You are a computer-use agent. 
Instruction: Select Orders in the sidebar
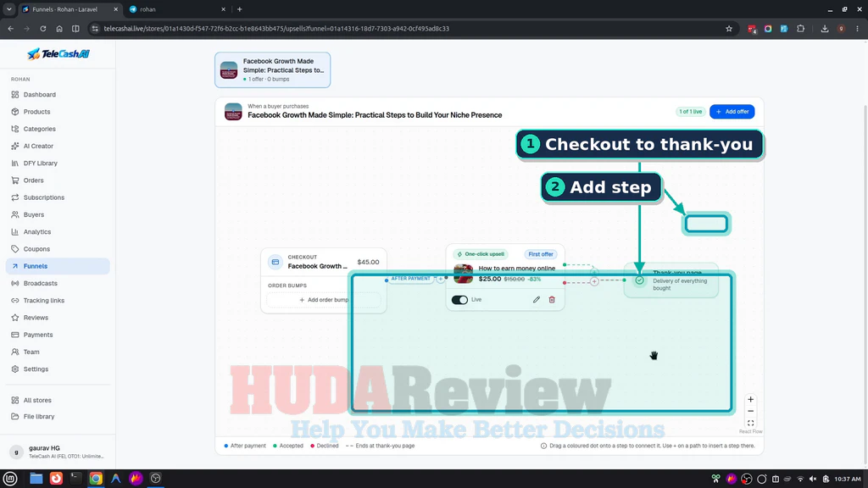[x=58, y=180]
